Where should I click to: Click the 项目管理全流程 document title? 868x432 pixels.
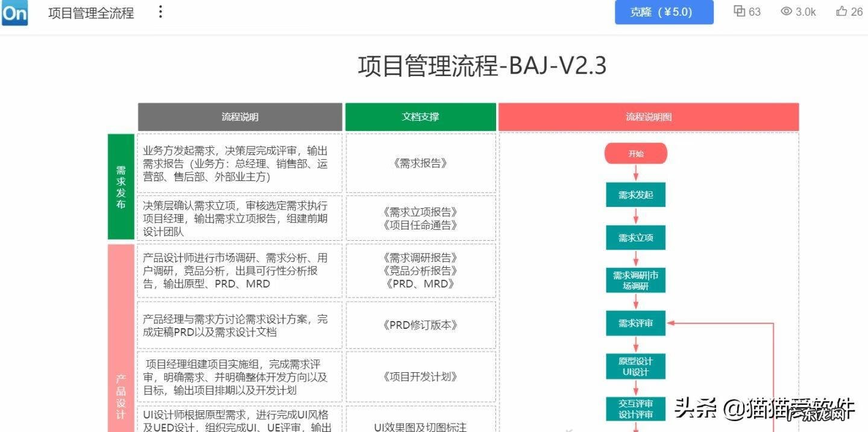pyautogui.click(x=90, y=13)
